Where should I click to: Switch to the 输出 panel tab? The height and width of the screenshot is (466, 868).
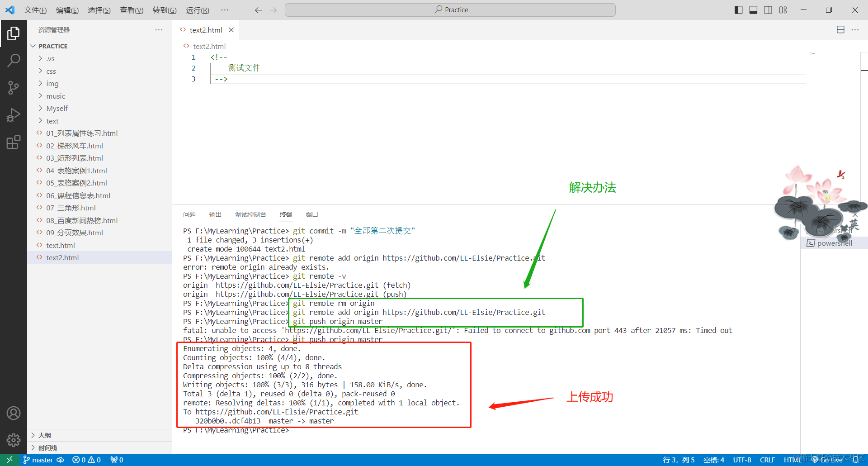(x=215, y=214)
